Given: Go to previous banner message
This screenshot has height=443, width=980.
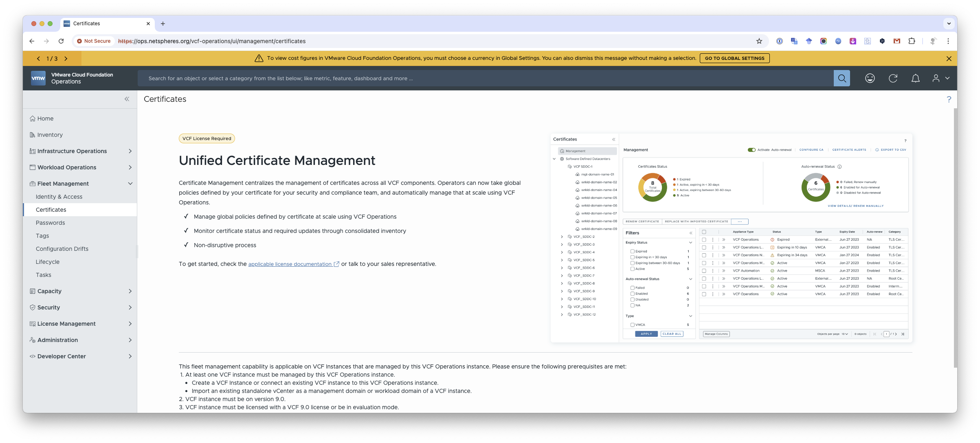Looking at the screenshot, I should pos(38,59).
